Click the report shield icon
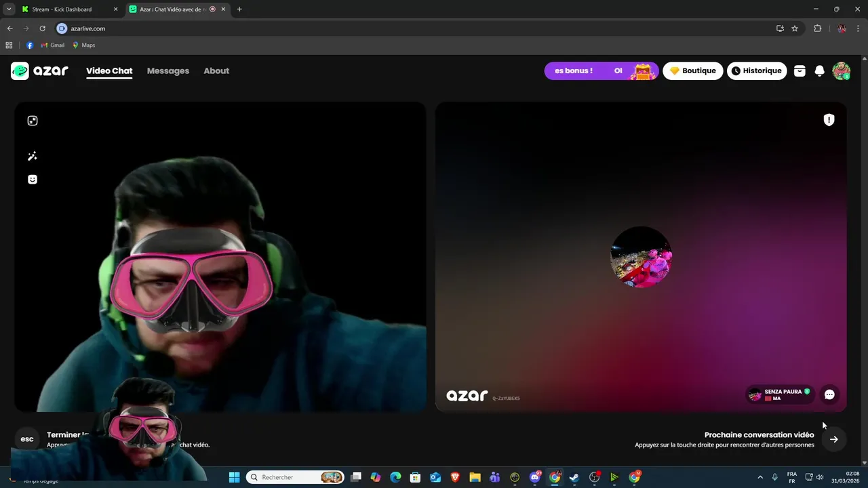The width and height of the screenshot is (868, 488). point(829,120)
